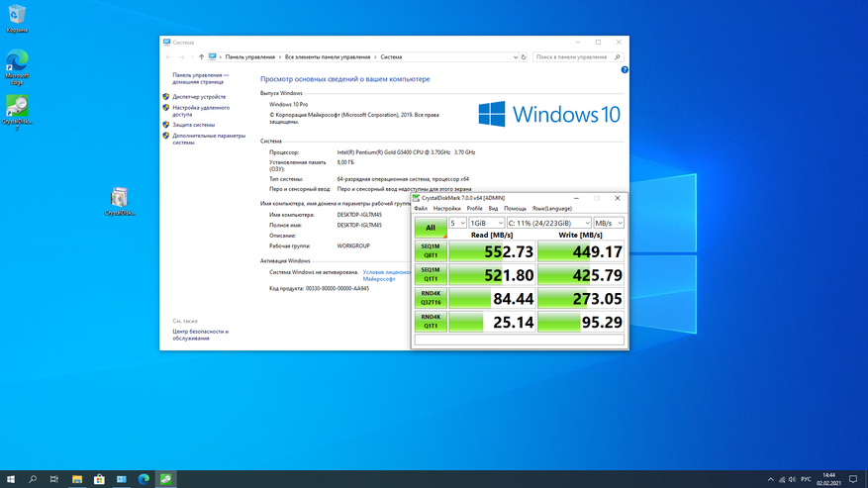Open the Recycle Bin desktop icon
This screenshot has width=868, height=488.
click(x=17, y=18)
